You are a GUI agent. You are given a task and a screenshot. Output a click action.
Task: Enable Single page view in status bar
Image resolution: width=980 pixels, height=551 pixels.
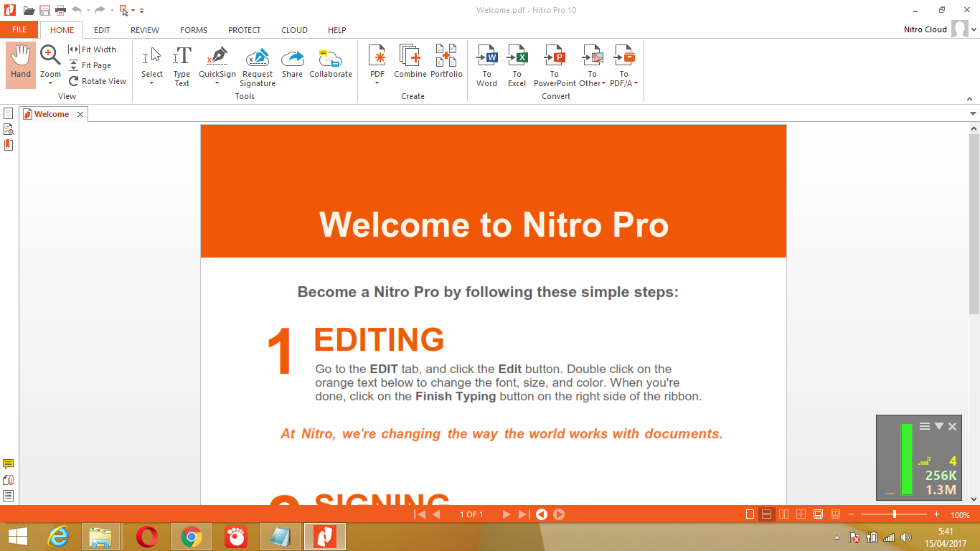coord(750,514)
